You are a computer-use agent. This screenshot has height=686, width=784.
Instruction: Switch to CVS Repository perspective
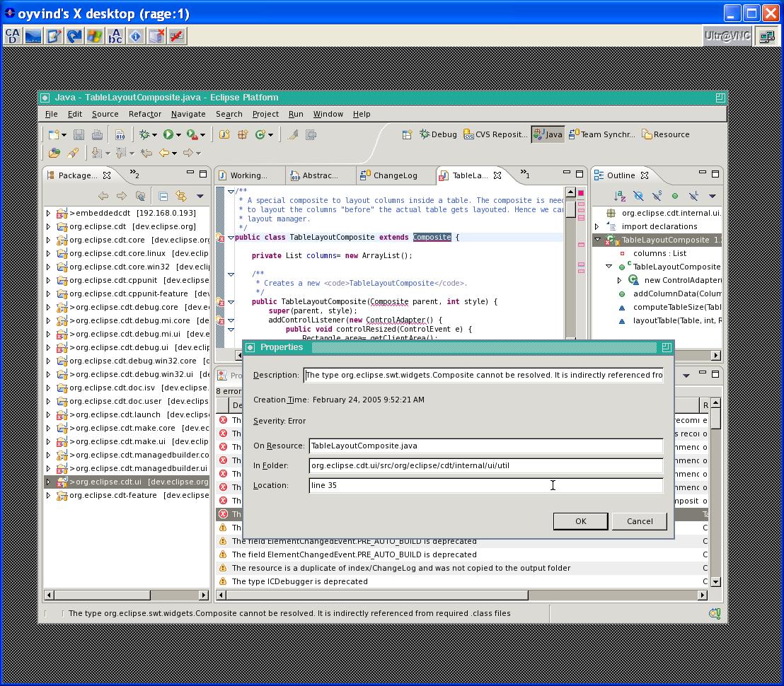[495, 134]
